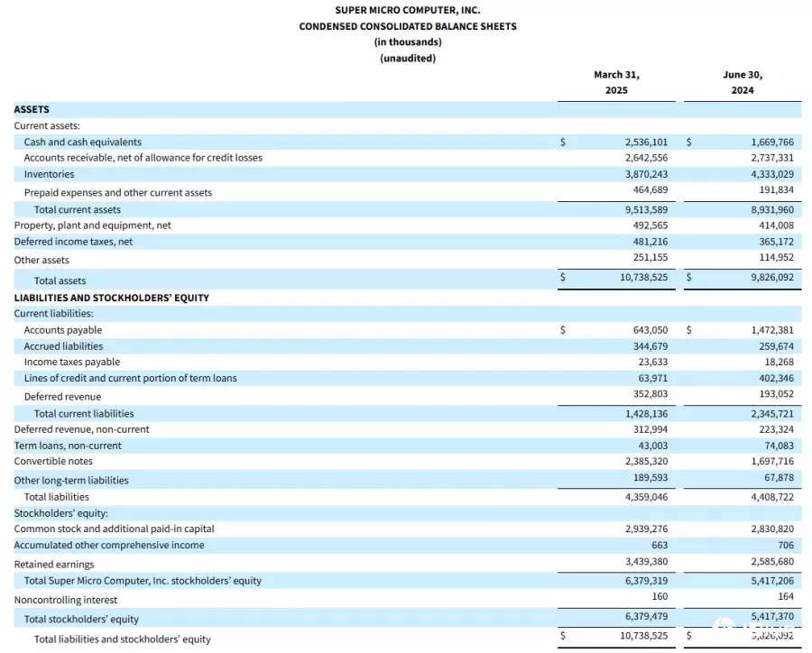Select total current assets value 8,931,960
Viewport: 812px width, 653px height.
click(x=772, y=210)
